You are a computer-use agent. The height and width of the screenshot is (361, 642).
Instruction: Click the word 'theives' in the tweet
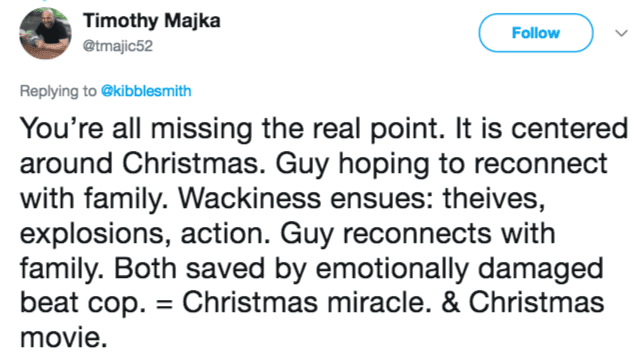coord(494,199)
